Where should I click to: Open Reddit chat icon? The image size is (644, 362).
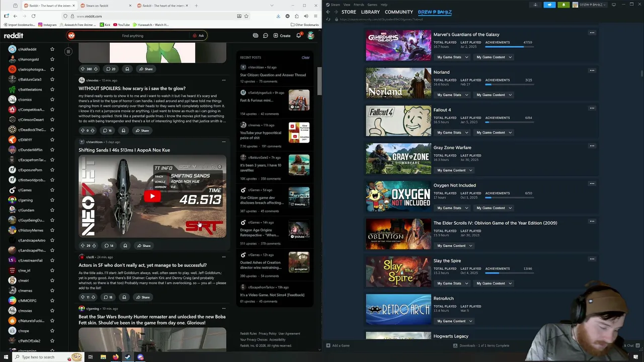[266, 36]
